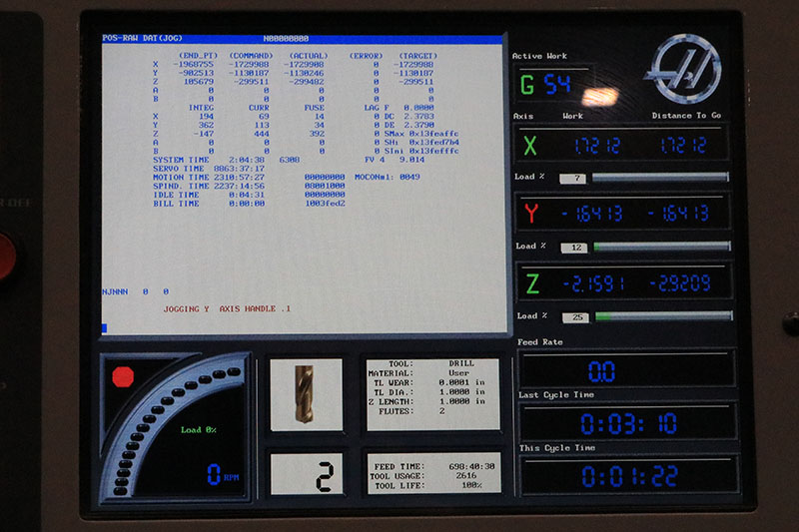
Task: Click the TL WEAR 0.0001 in line
Action: [x=429, y=382]
